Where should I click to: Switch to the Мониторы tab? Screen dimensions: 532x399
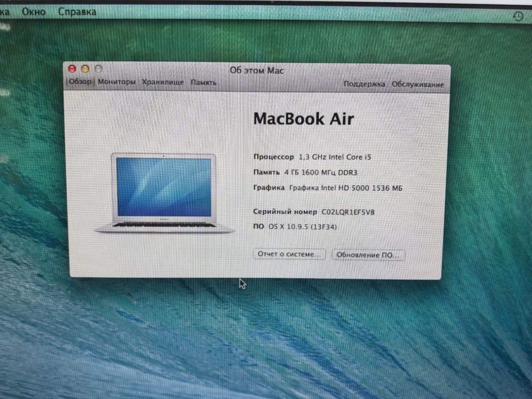point(117,82)
